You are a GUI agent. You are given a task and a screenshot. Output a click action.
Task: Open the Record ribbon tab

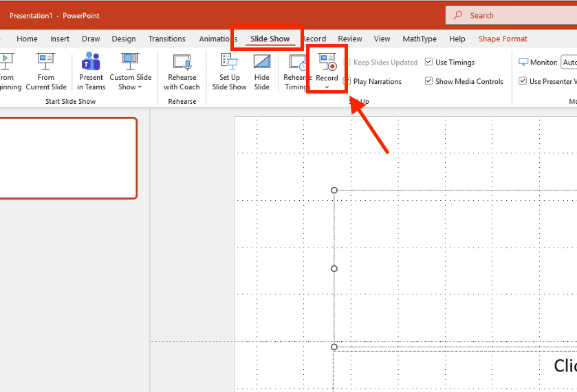314,39
